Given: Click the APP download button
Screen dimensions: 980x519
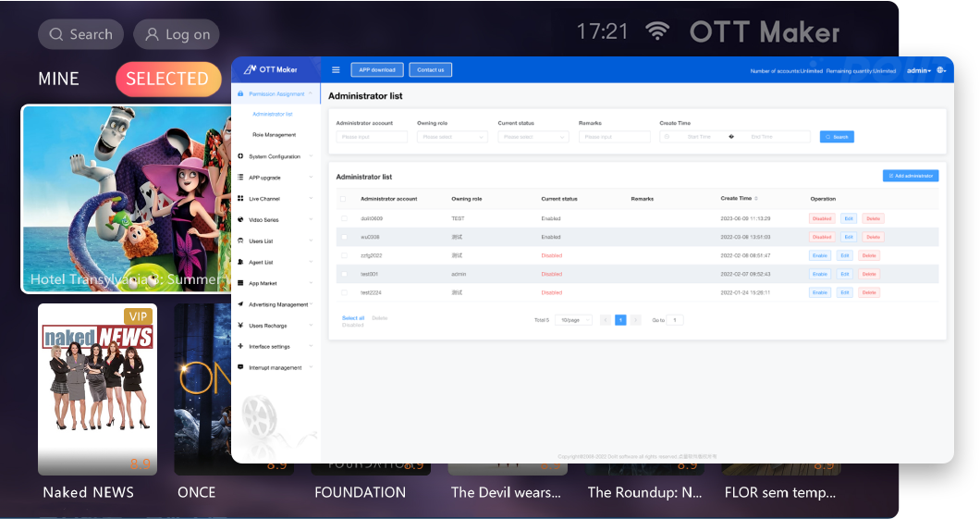Looking at the screenshot, I should pyautogui.click(x=377, y=70).
